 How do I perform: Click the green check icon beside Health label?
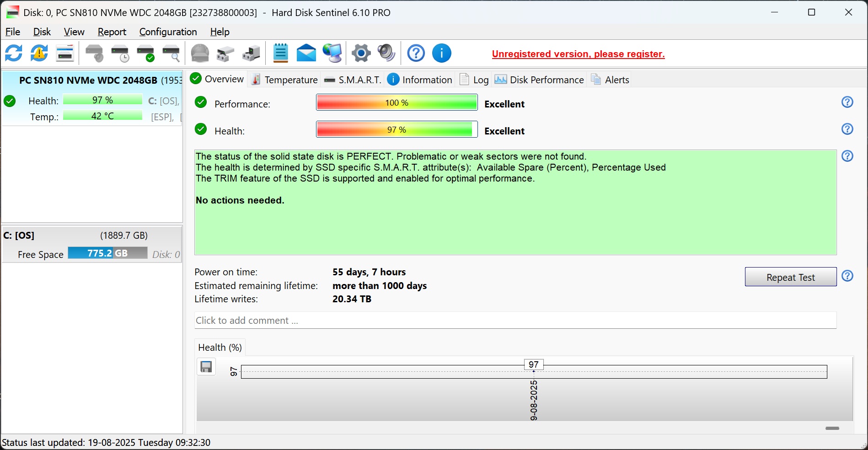click(201, 129)
